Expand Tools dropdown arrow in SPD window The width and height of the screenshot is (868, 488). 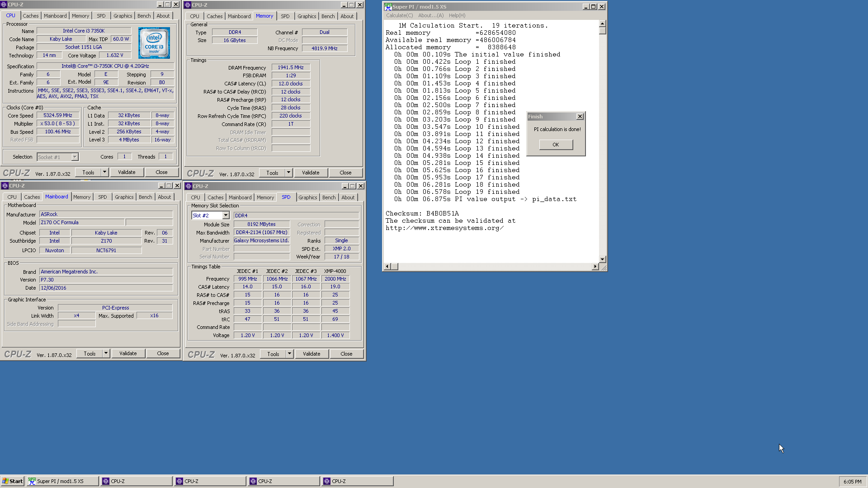290,354
